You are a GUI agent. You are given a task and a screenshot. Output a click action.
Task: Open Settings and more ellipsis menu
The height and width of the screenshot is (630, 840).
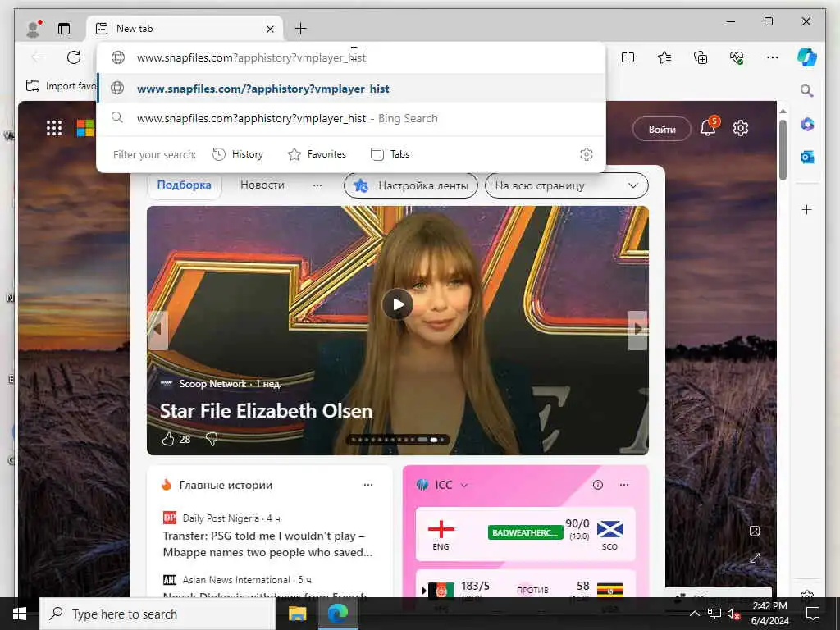pyautogui.click(x=773, y=57)
